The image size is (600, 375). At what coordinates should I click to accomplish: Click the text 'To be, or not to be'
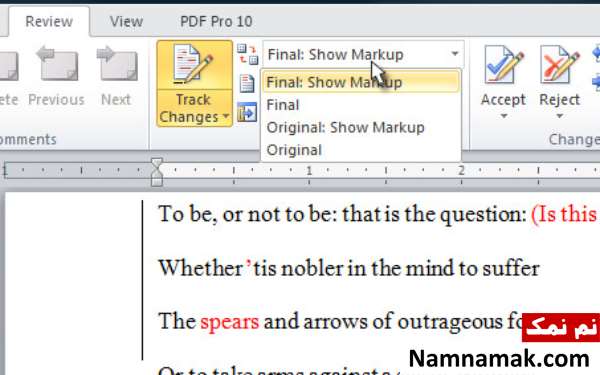pos(245,214)
